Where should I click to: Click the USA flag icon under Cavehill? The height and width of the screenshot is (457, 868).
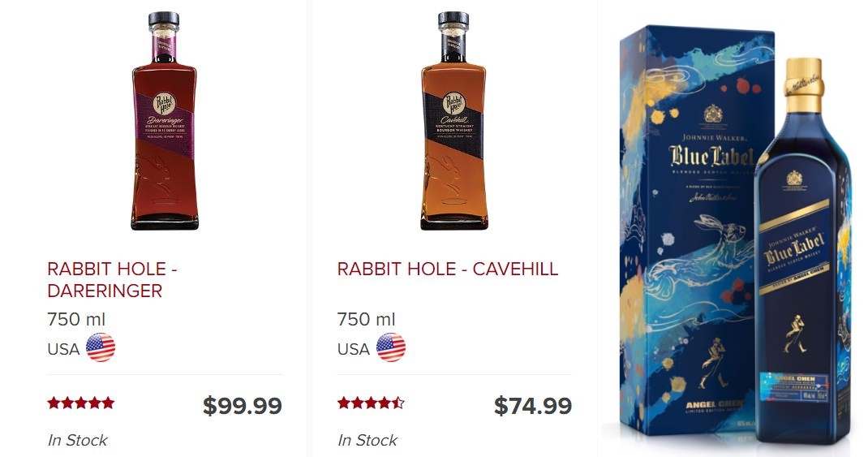tap(391, 348)
